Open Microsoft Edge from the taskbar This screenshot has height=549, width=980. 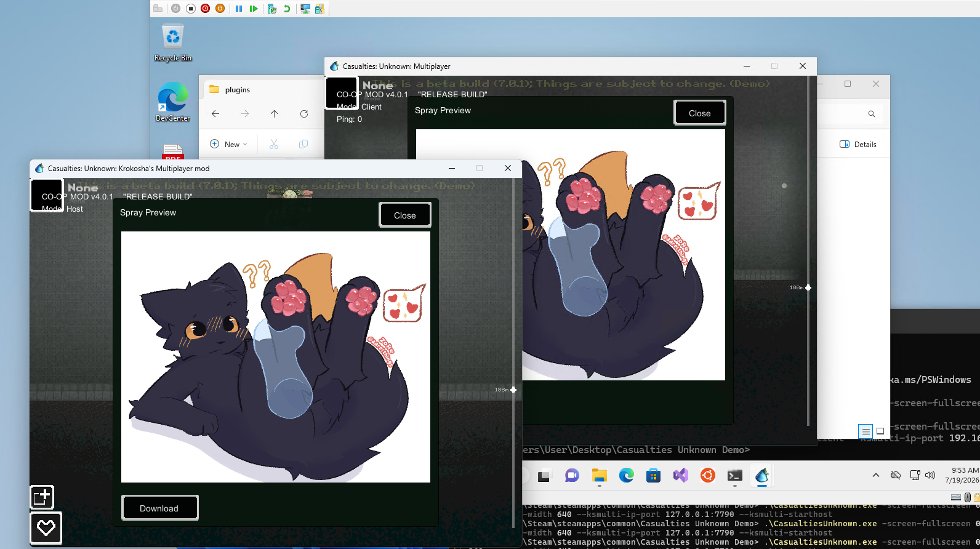pos(627,476)
